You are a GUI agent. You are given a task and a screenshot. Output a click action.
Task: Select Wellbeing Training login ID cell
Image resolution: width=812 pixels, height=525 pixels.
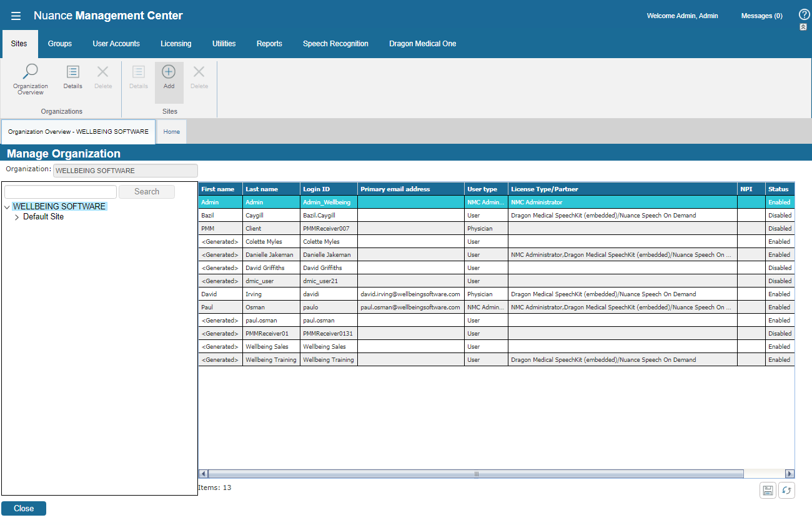(x=329, y=359)
